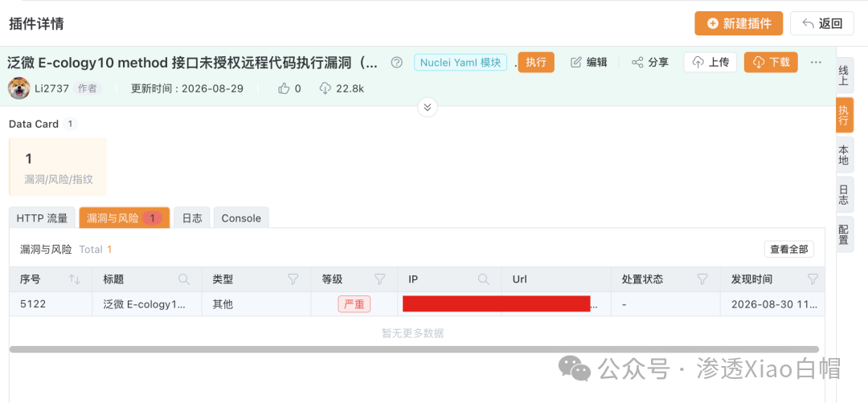Expand plugin details with double-chevron button

pyautogui.click(x=427, y=107)
